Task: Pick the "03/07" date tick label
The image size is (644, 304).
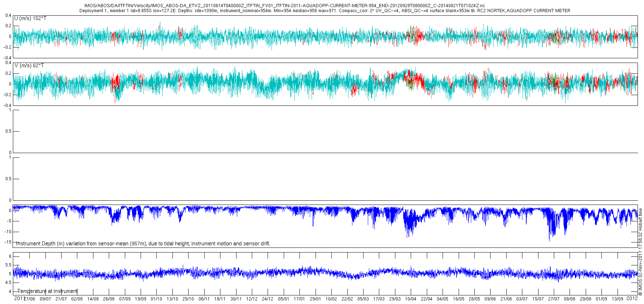Action: (x=522, y=299)
